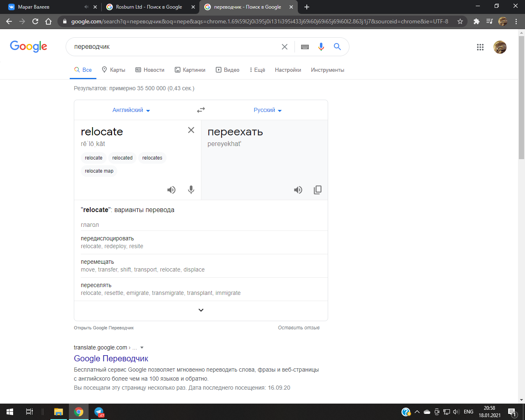
Task: Open the Windows Start menu
Action: click(10, 412)
